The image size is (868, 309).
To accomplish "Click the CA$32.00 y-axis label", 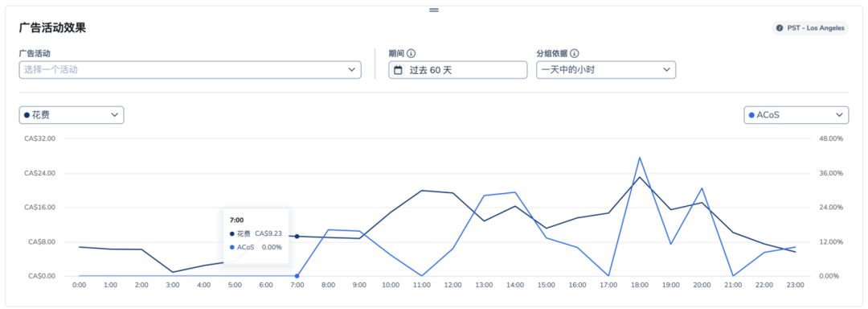I will coord(40,139).
